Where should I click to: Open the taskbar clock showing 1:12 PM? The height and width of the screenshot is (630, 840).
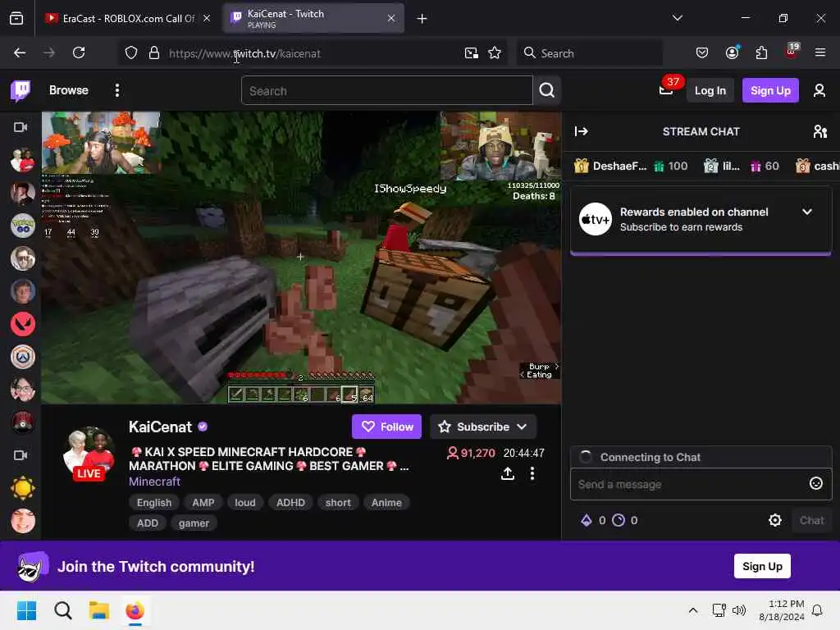click(781, 610)
